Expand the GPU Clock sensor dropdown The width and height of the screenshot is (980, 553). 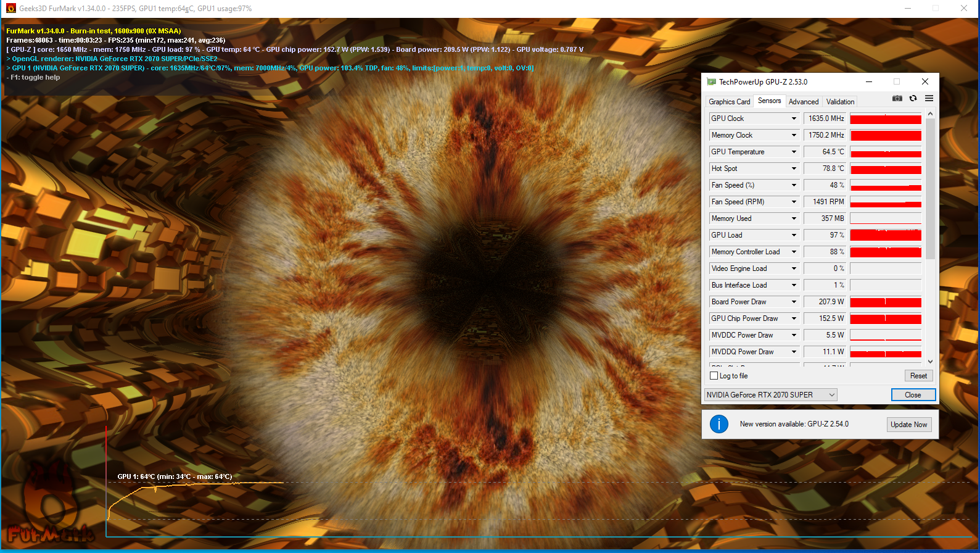pos(794,118)
